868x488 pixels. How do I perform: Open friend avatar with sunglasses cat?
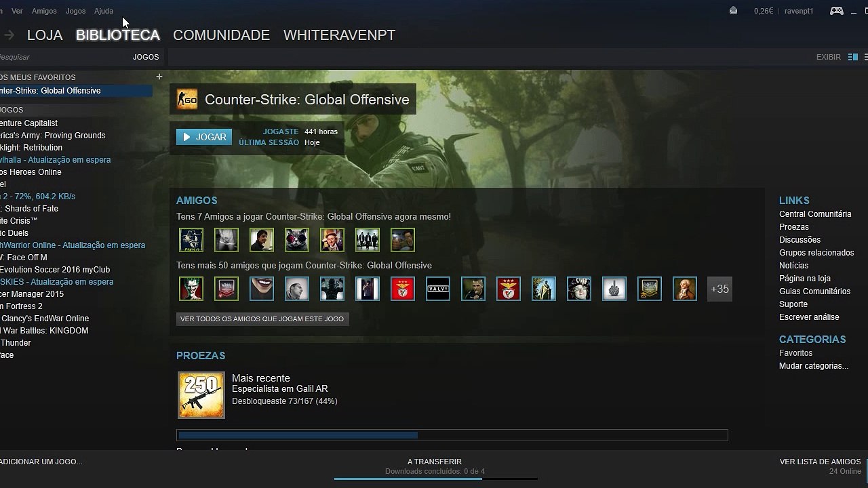tap(297, 240)
